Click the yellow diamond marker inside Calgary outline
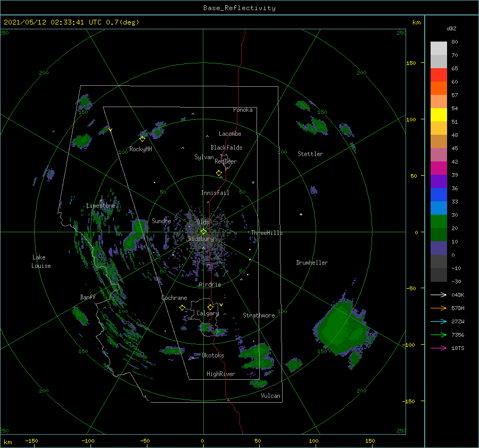 click(210, 307)
